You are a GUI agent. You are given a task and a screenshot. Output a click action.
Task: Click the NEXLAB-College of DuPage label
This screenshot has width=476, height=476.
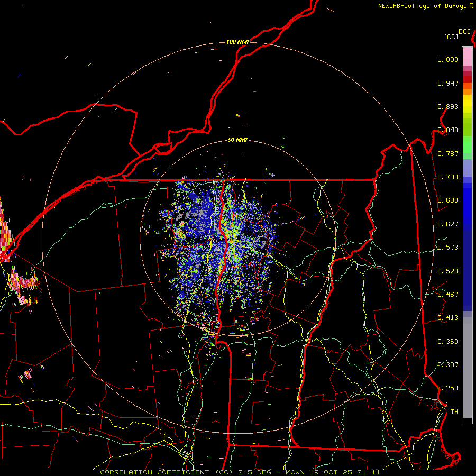point(422,6)
